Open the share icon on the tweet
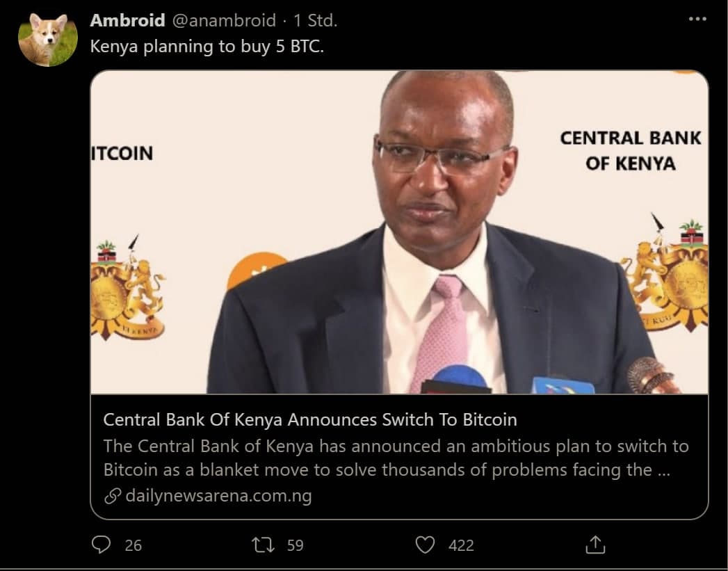The height and width of the screenshot is (571, 728). [x=594, y=545]
